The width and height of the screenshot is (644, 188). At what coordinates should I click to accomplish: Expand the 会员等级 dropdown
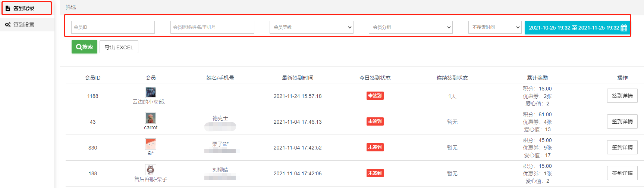(311, 27)
